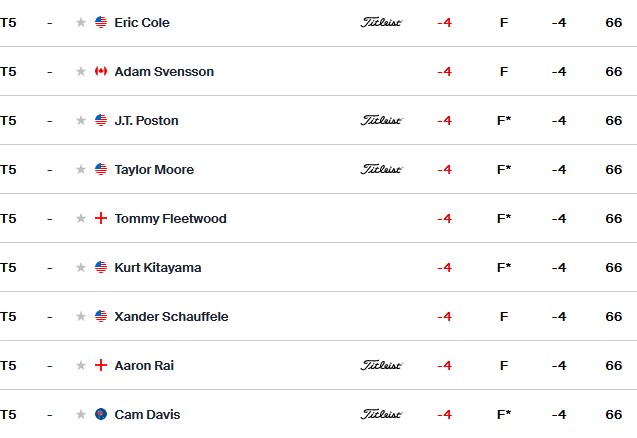
Task: Open Kurt Kitayama's scorecard
Action: [318, 267]
